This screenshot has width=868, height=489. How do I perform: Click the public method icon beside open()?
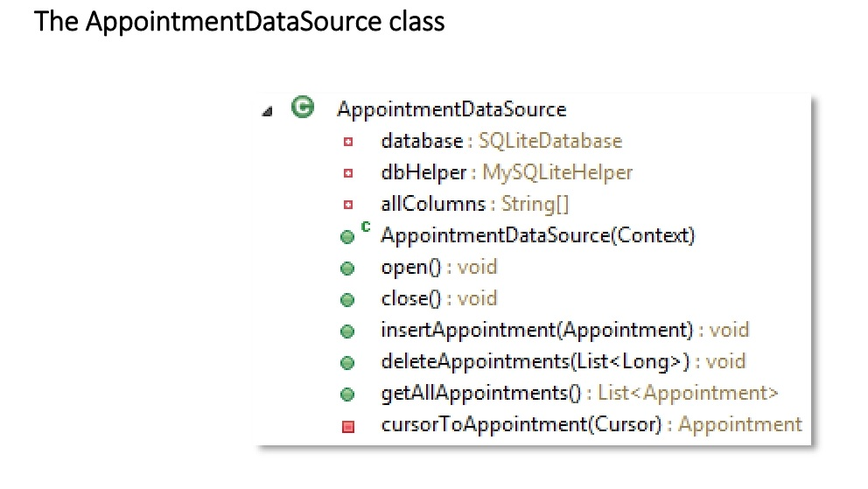[348, 269]
